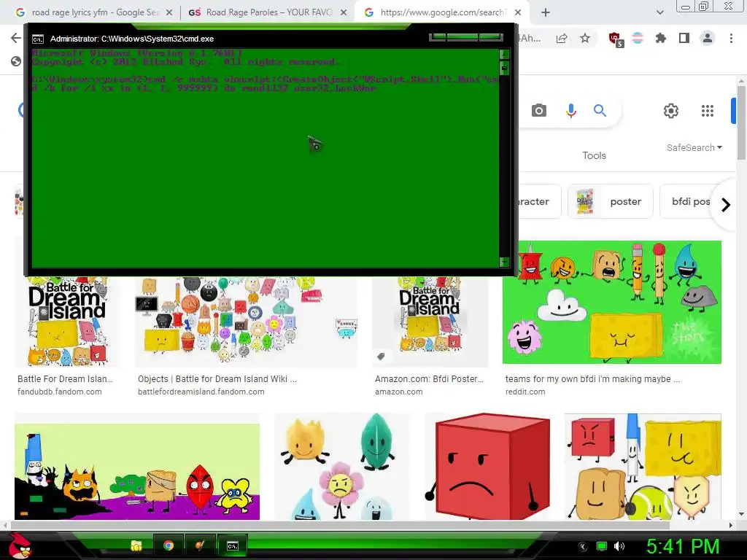Open the Tools search options
747x560 pixels.
pos(594,155)
